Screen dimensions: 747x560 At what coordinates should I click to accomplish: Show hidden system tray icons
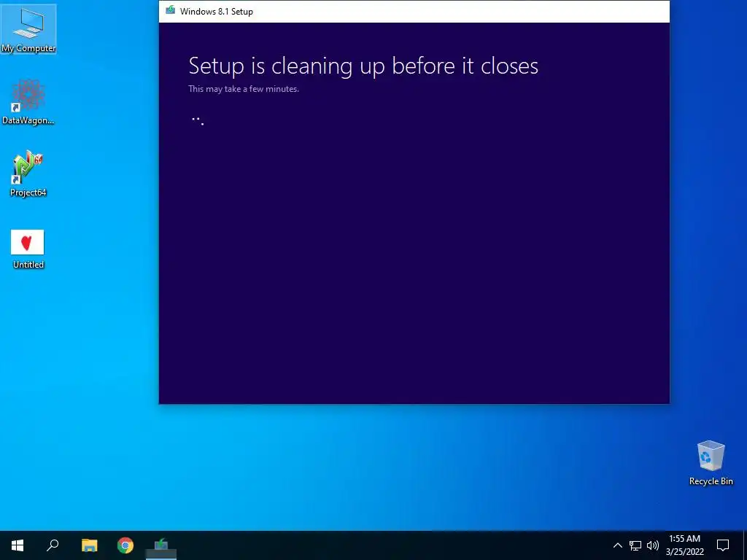pyautogui.click(x=617, y=545)
